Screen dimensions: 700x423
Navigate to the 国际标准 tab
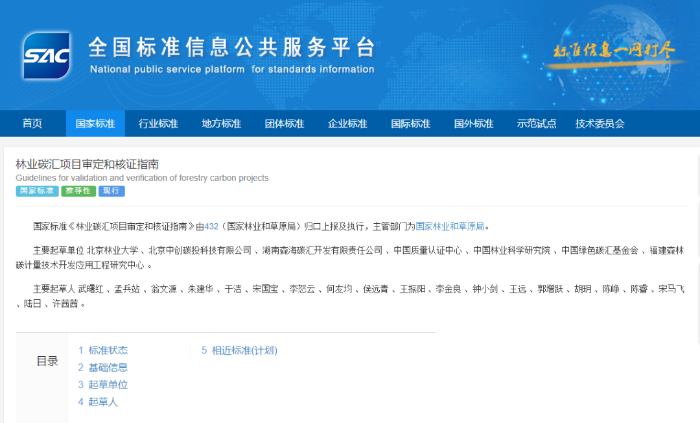pyautogui.click(x=410, y=124)
